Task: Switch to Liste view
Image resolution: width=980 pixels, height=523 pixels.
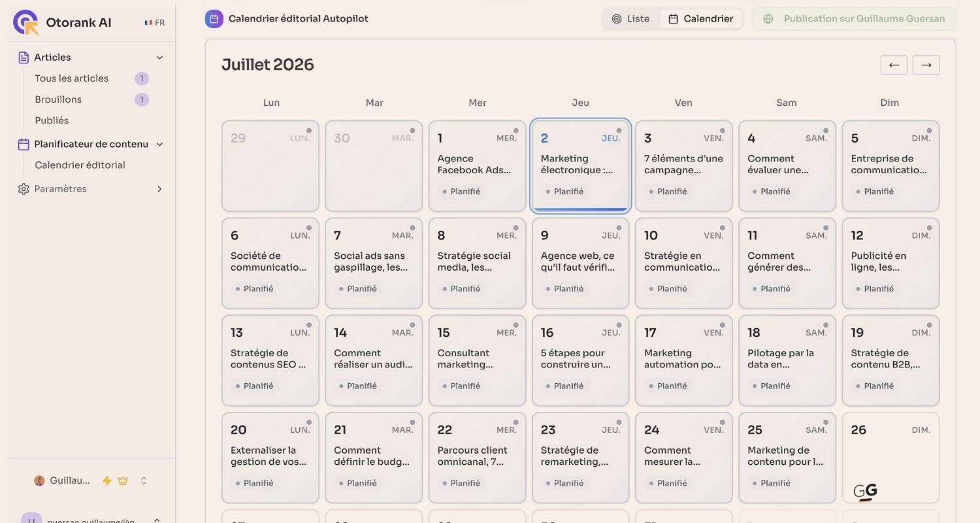Action: (x=630, y=19)
